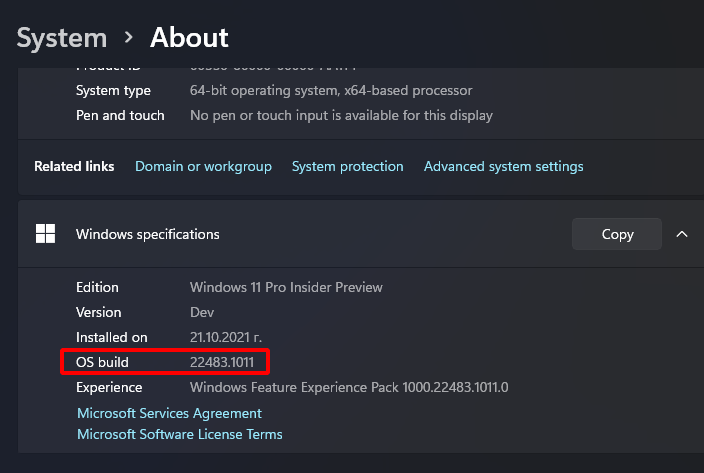
Task: Click the 'OS build' label
Action: click(102, 362)
